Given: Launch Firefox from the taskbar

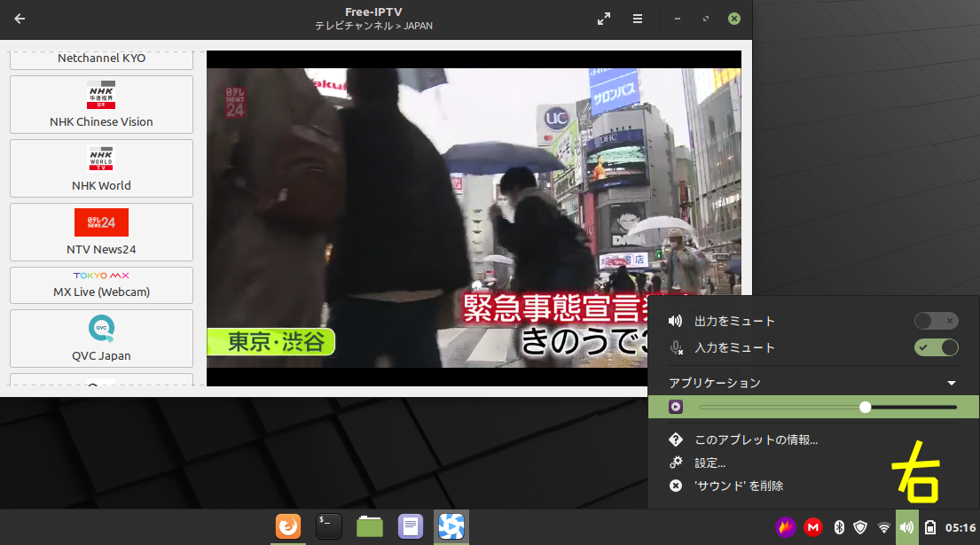Looking at the screenshot, I should [x=287, y=526].
